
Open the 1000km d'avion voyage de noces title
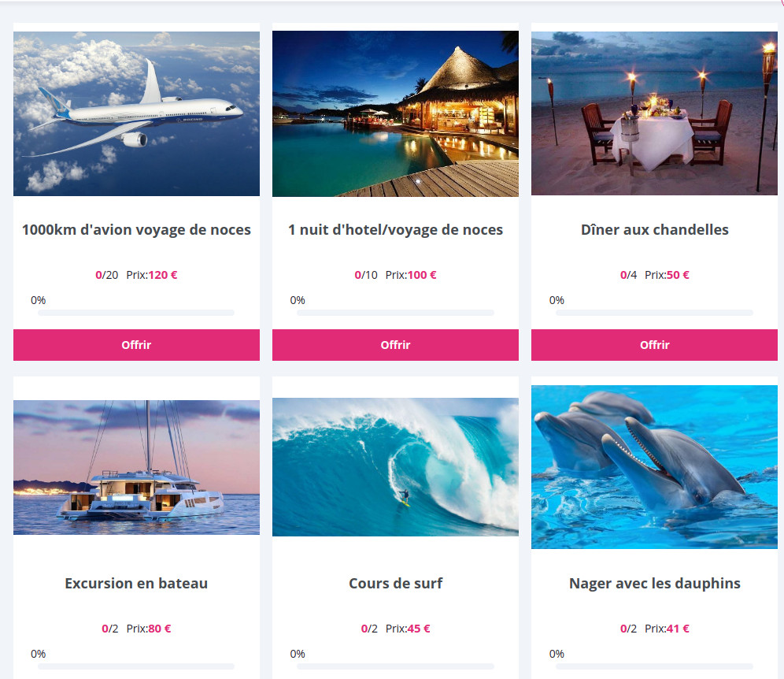(x=136, y=230)
